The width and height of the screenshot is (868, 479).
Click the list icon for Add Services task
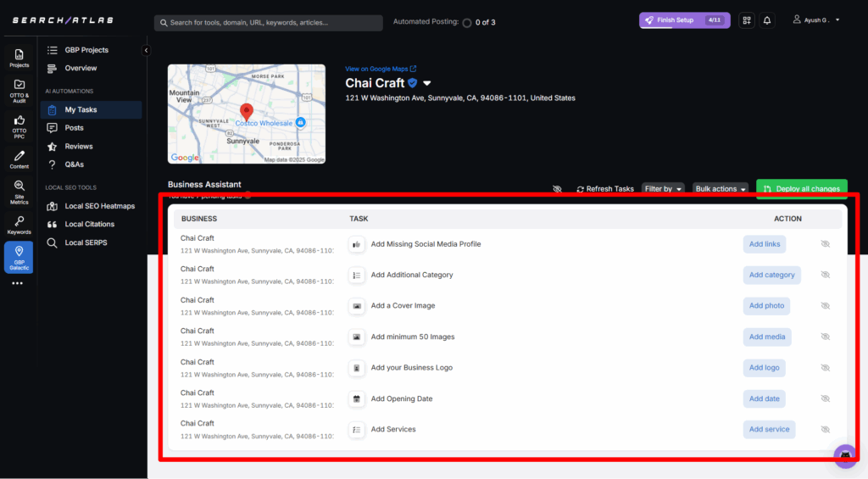click(357, 430)
